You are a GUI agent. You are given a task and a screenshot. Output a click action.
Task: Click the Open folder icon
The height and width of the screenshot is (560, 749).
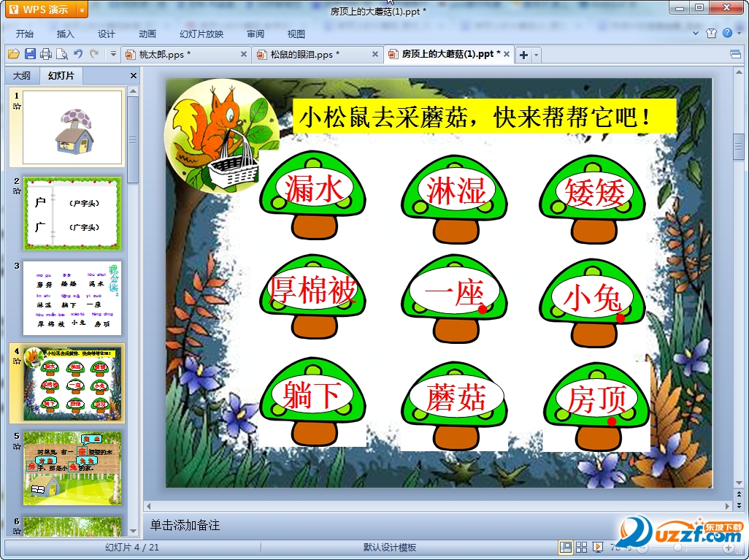click(13, 54)
